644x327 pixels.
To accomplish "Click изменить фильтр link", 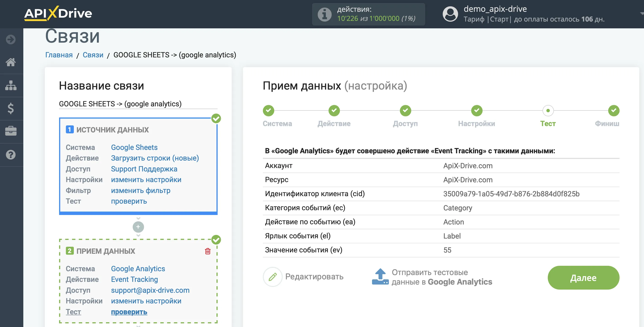I will [x=140, y=190].
